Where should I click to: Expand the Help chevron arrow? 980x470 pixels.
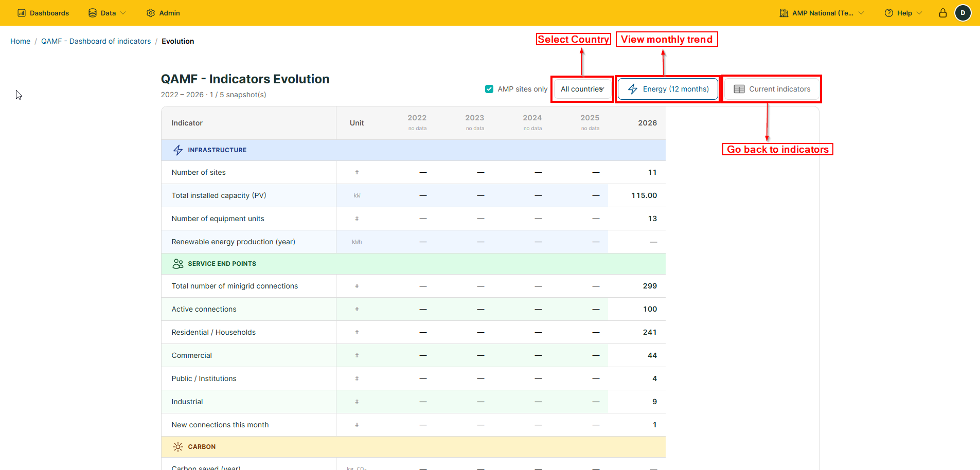[919, 13]
